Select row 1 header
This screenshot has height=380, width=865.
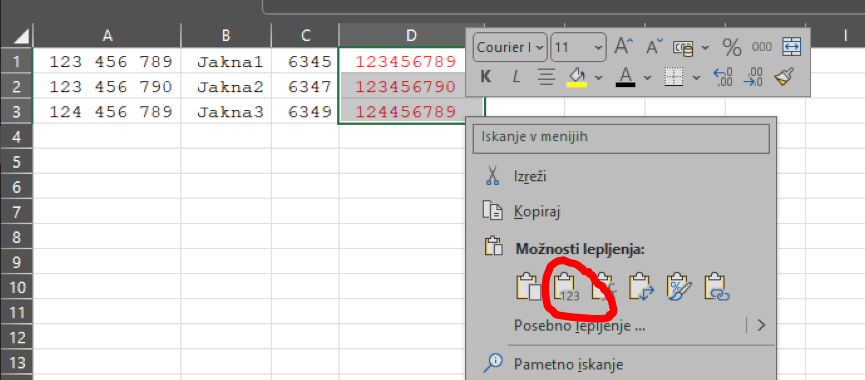click(x=17, y=61)
